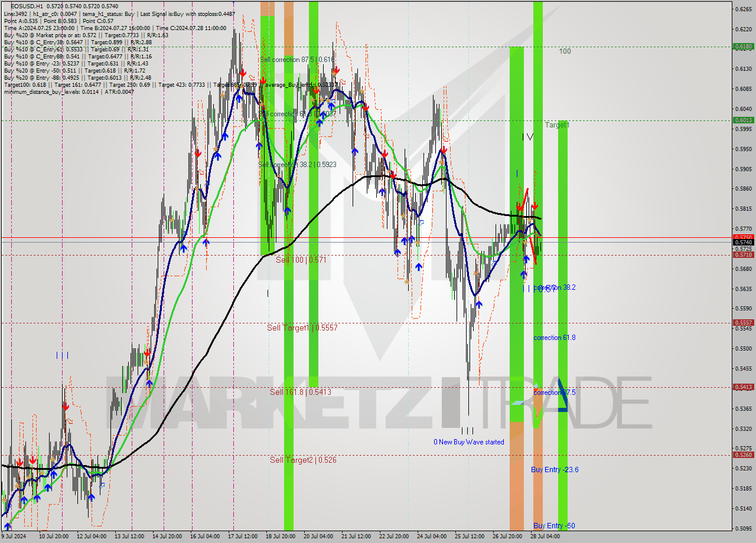756x543 pixels.
Task: Click the red 0.5750 price tag on axis
Action: click(x=743, y=237)
